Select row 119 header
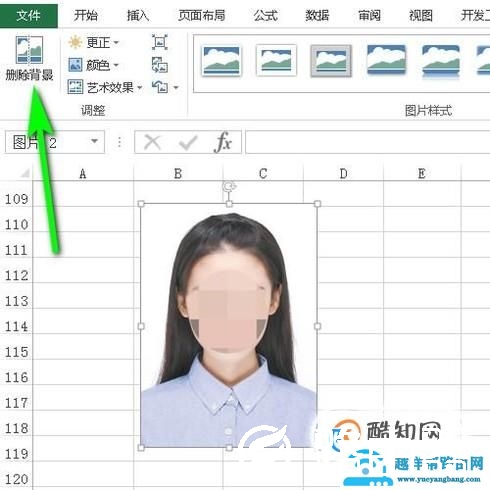Screen dimensions: 490x490 click(x=16, y=454)
